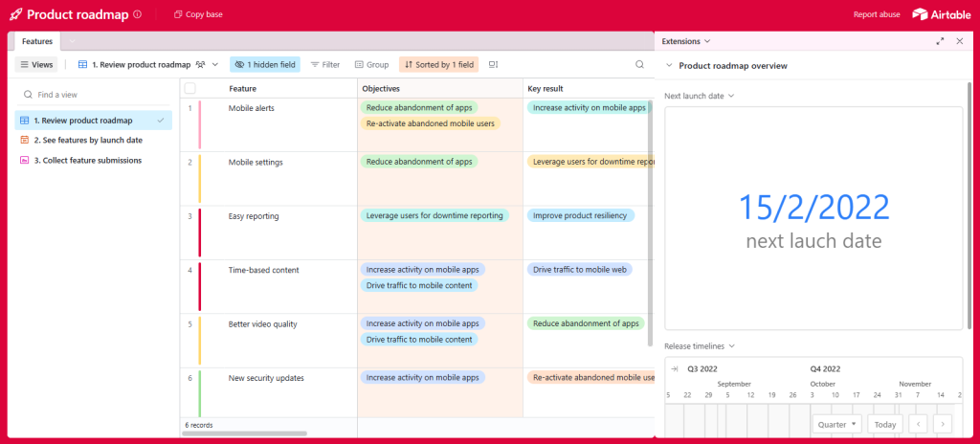Click the Airtable logo

940,14
